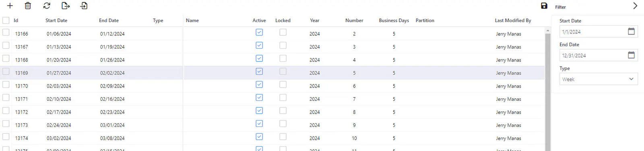Check Locked for row 13169
This screenshot has height=151, width=644.
click(283, 71)
